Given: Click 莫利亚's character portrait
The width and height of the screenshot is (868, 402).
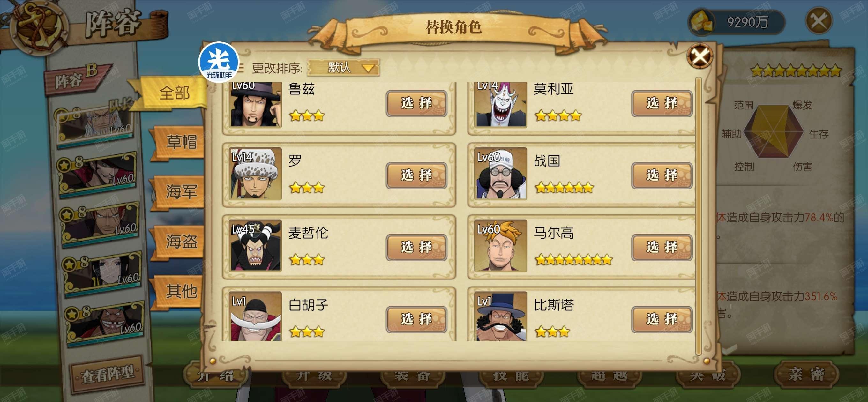Looking at the screenshot, I should tap(501, 104).
